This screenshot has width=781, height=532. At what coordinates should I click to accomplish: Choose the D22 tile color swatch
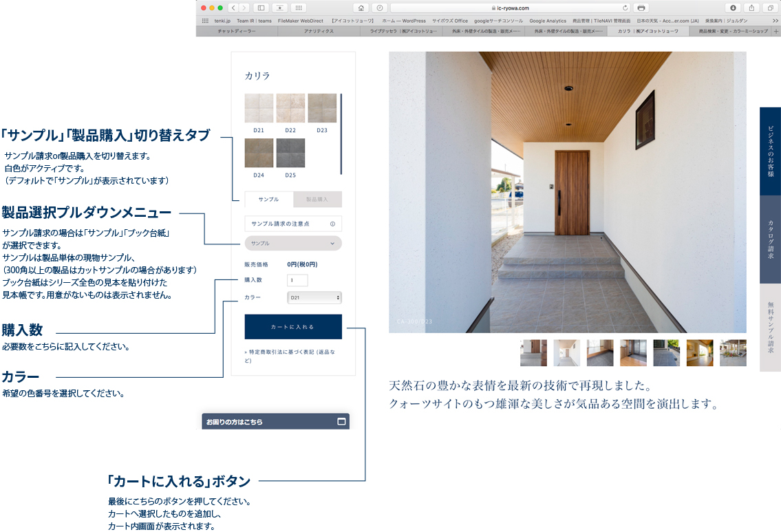point(290,108)
